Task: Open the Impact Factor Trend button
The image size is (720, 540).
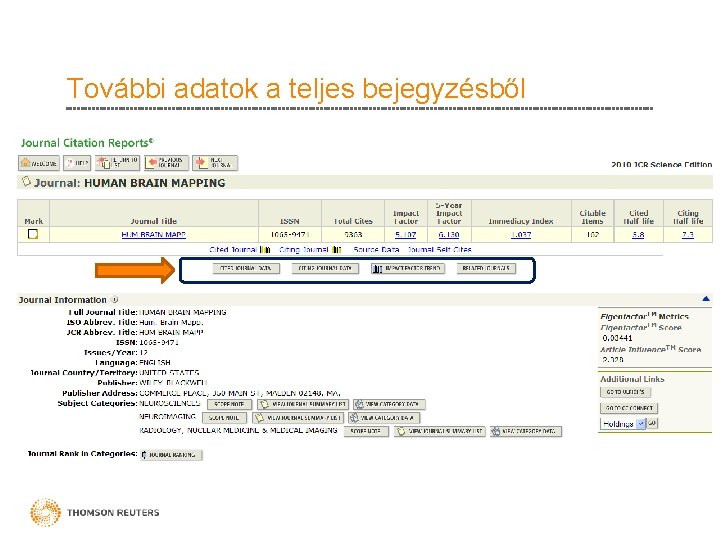Action: click(x=408, y=268)
